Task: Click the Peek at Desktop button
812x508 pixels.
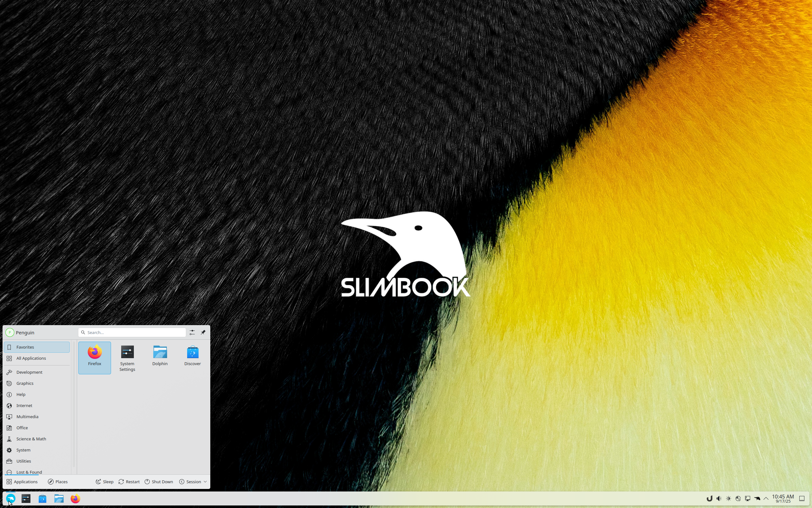Action: tap(802, 498)
